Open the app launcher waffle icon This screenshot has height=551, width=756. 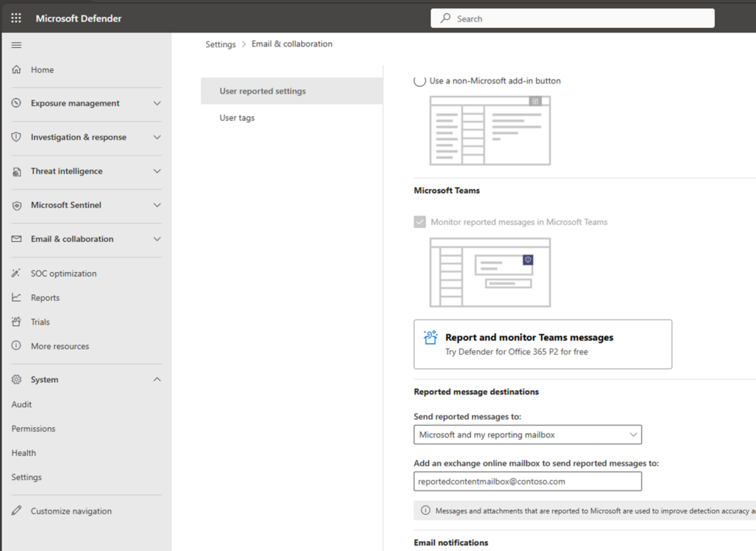click(16, 18)
